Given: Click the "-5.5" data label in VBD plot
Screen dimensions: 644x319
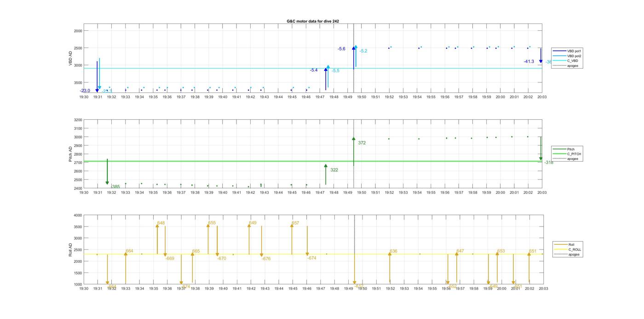Looking at the screenshot, I should point(335,70).
